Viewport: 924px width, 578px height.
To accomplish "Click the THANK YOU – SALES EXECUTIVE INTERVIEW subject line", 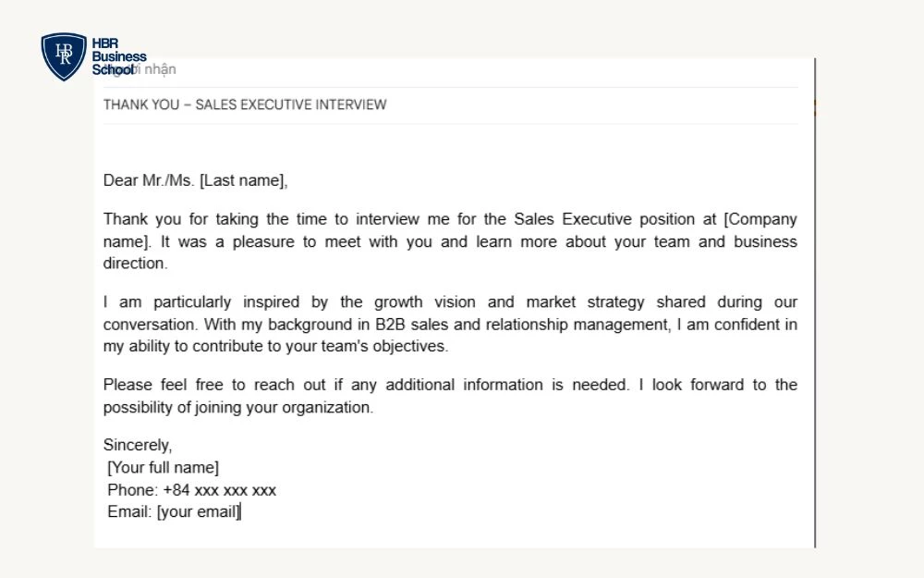I will (x=245, y=105).
